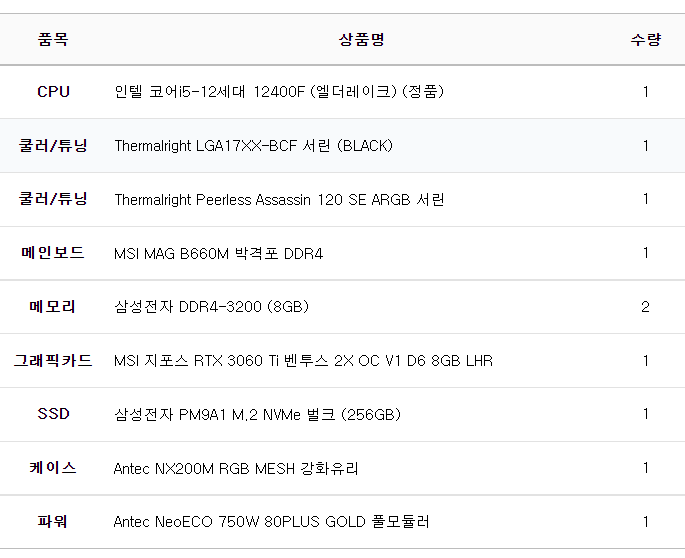Click the 그래픽카드 category label
This screenshot has width=685, height=558.
click(x=53, y=360)
